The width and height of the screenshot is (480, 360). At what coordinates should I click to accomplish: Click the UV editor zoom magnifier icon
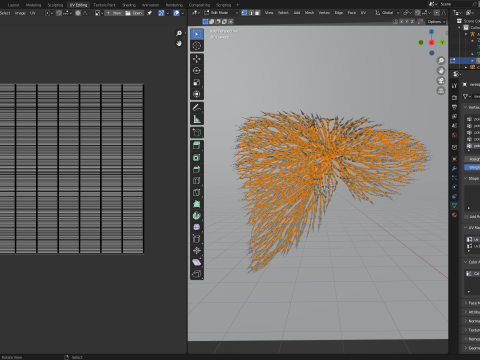click(x=179, y=33)
